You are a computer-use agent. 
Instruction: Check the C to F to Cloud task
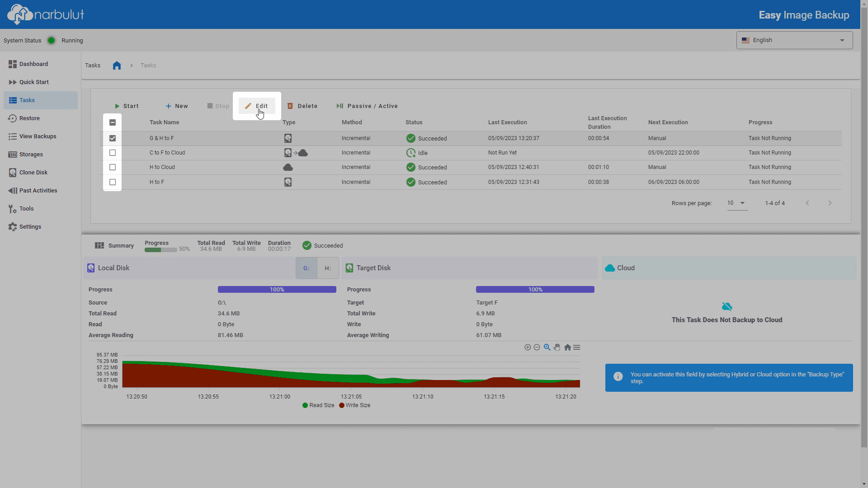(113, 153)
